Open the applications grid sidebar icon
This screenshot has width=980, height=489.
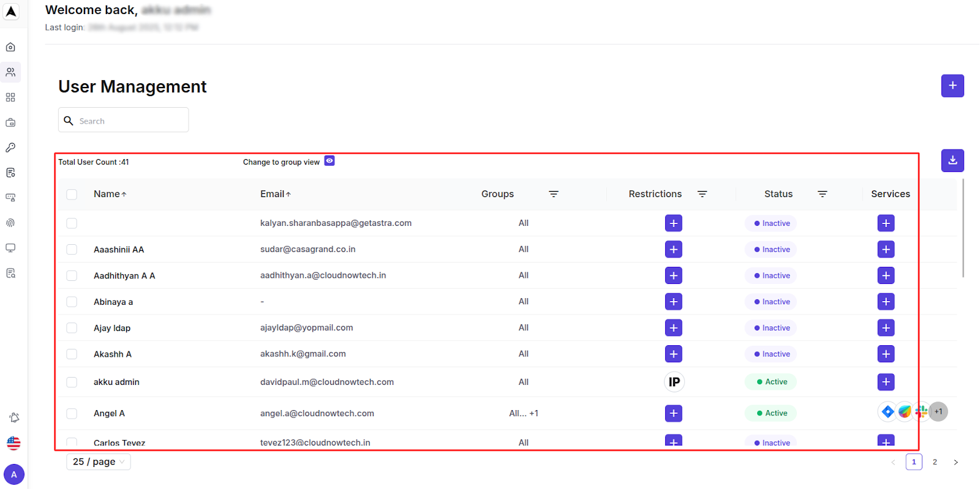10,97
